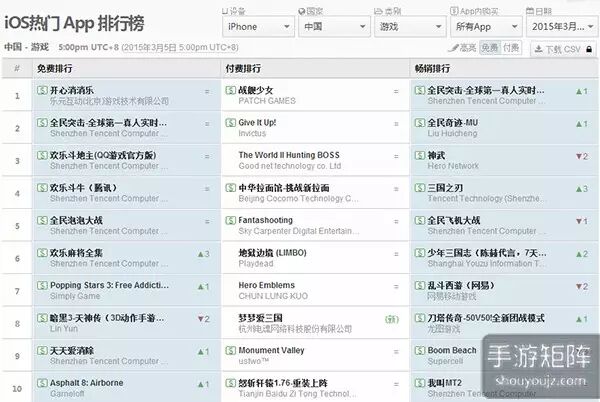Click the Playdead publisher name
This screenshot has width=600, height=402.
[256, 264]
